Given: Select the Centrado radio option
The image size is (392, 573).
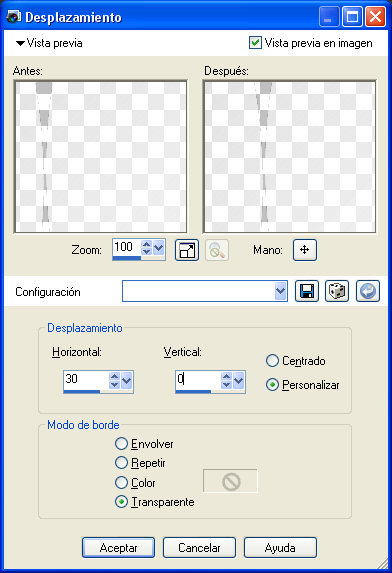Looking at the screenshot, I should (x=272, y=361).
